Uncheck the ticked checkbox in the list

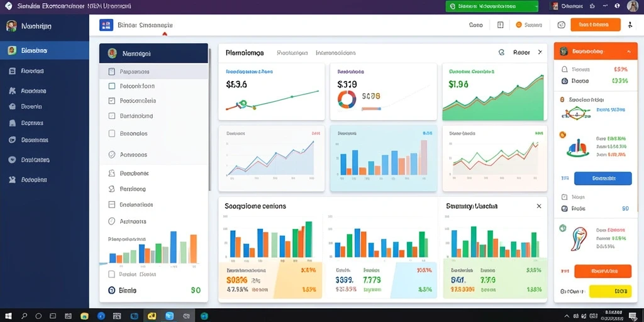click(111, 101)
